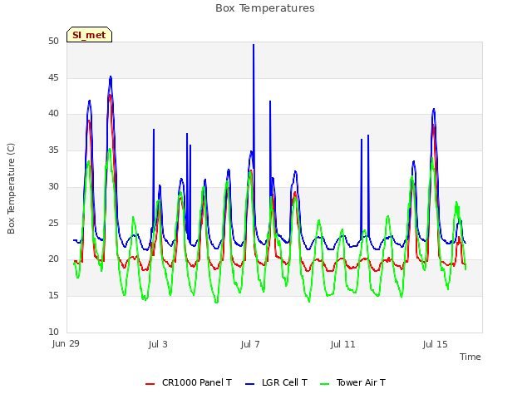Viewport: 532px width, 399px height.
Task: Click the blue LGR peak near Jul 15
Action: pos(434,110)
